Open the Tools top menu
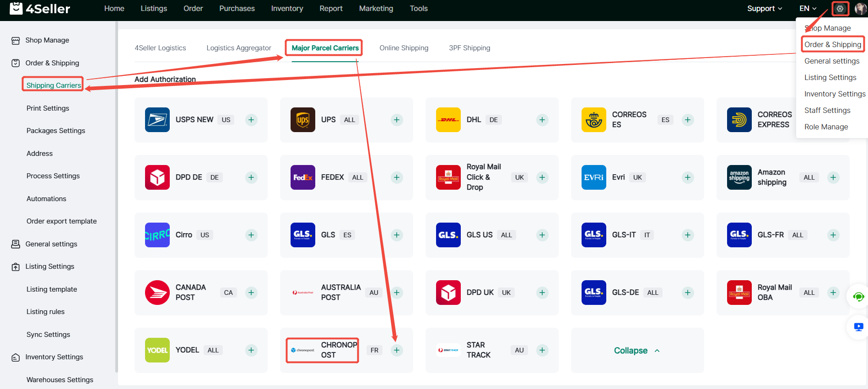Image resolution: width=868 pixels, height=389 pixels. coord(419,8)
